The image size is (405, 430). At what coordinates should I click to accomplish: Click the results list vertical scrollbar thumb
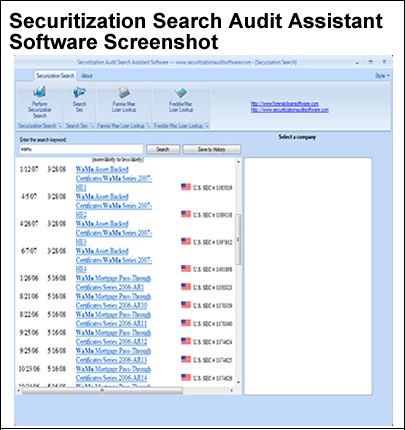[x=238, y=239]
